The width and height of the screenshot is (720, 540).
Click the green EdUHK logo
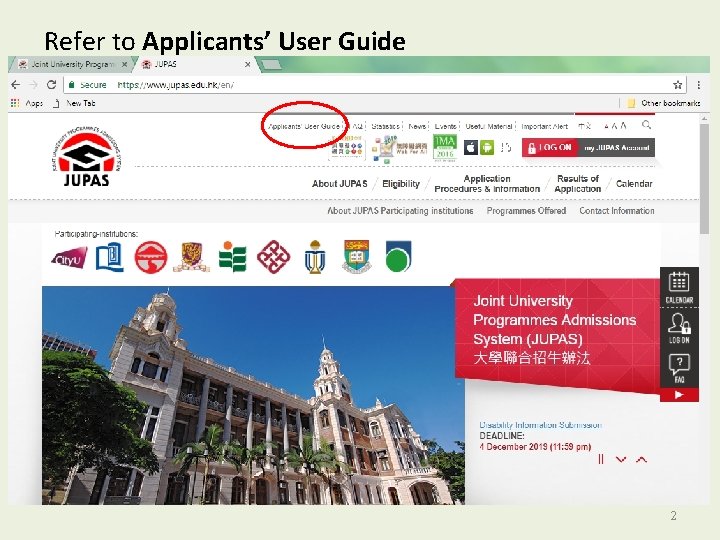coord(232,256)
